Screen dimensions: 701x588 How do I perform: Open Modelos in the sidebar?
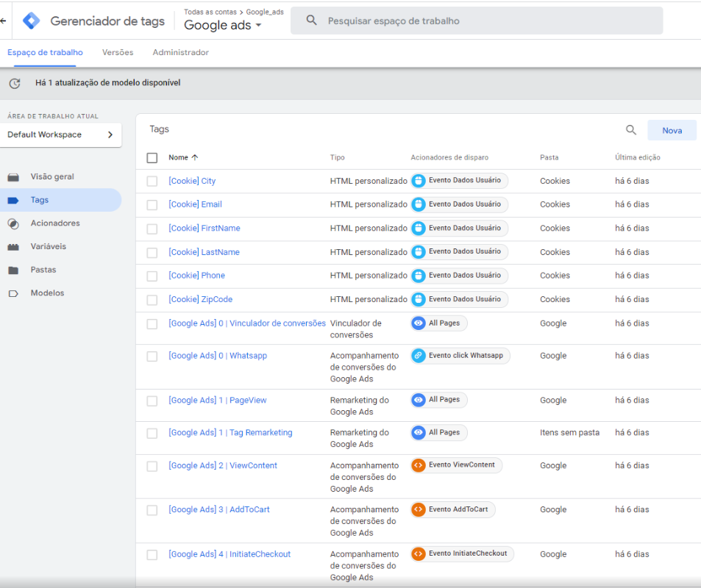click(x=47, y=293)
